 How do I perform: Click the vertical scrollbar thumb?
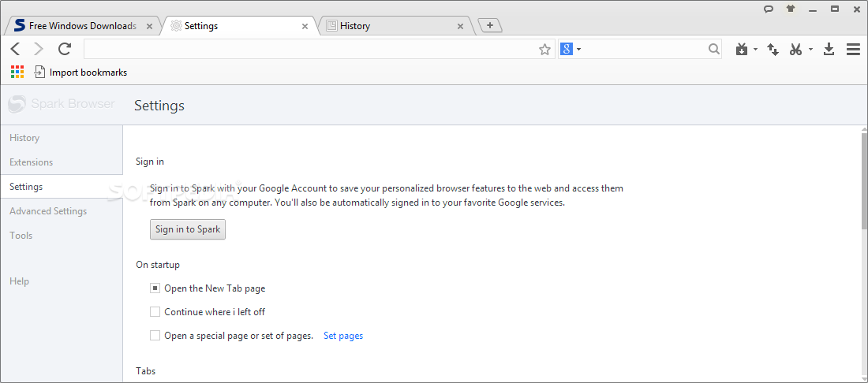(x=864, y=180)
